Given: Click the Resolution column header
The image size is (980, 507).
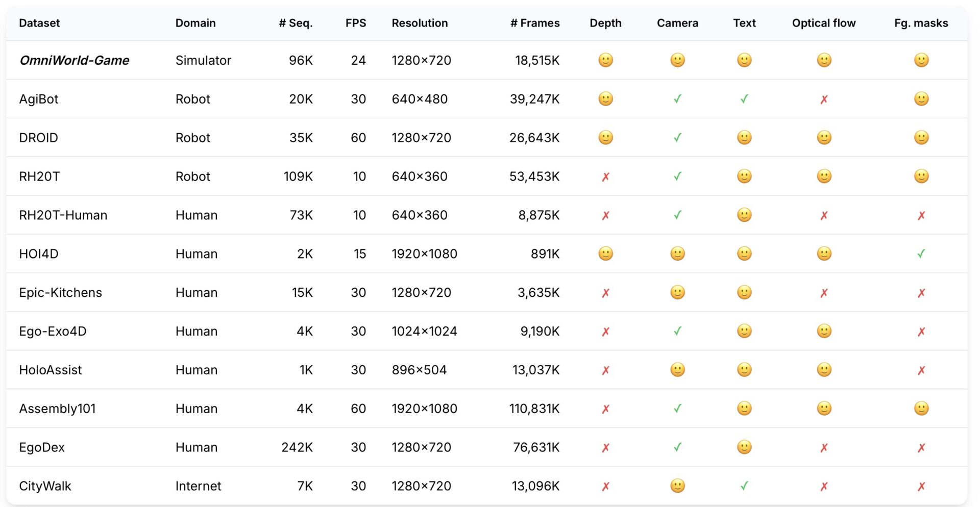Looking at the screenshot, I should tap(420, 23).
